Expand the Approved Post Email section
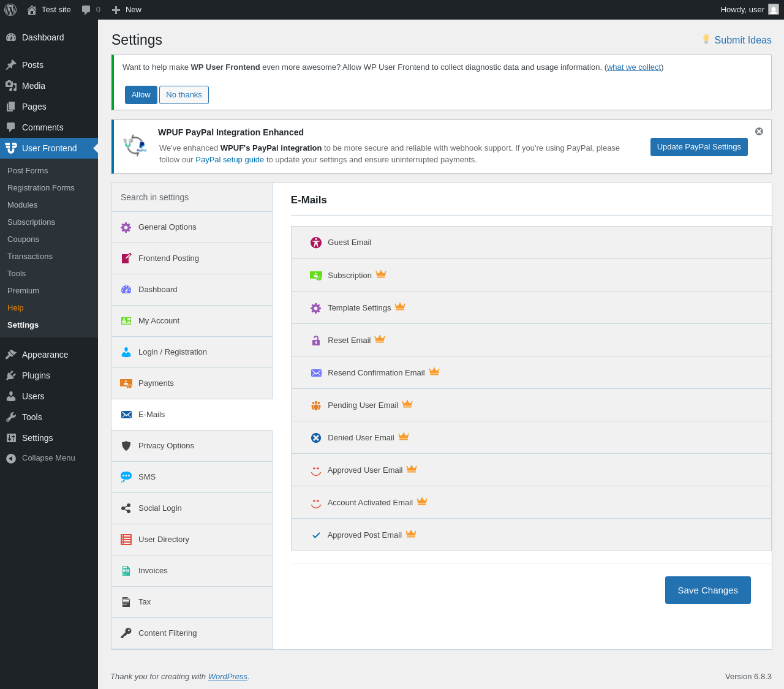Screen dimensions: 784x689 [531, 535]
